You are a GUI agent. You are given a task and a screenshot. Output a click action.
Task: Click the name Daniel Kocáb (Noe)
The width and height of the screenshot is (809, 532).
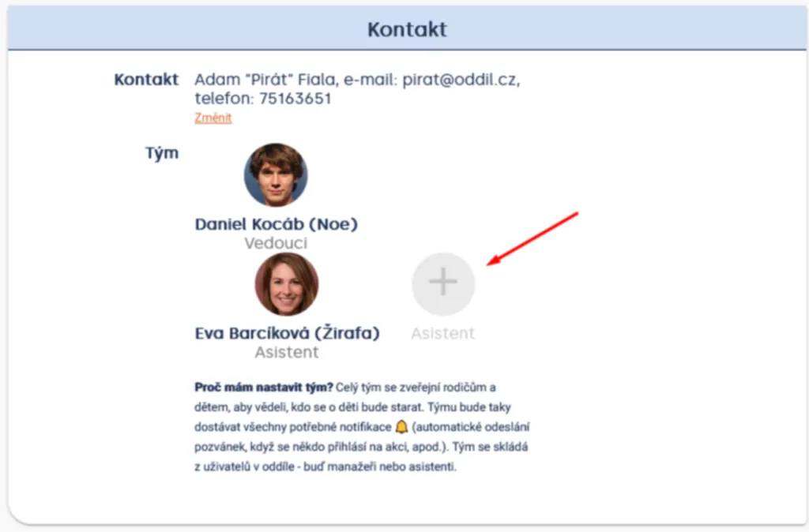276,224
